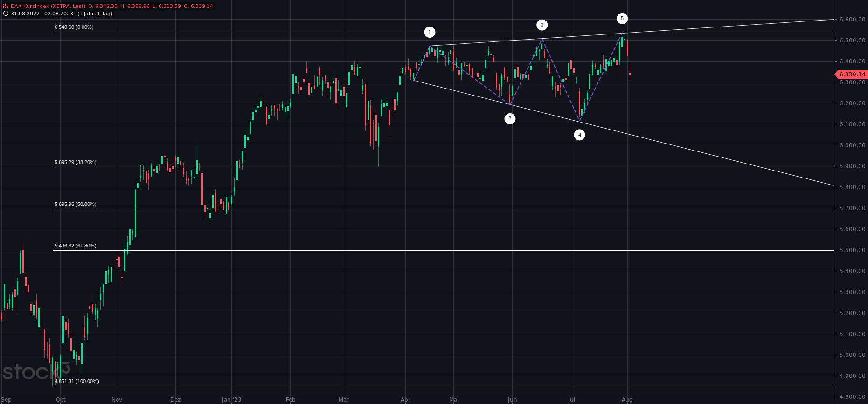Click price axis label 5.700,00

852,208
